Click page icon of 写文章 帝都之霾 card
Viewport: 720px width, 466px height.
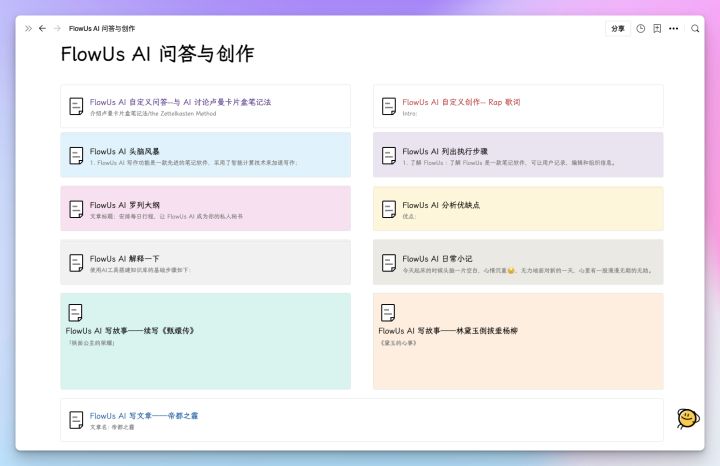click(x=76, y=420)
